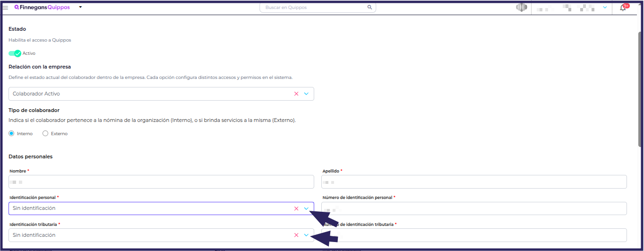Viewport: 644px width, 251px height.
Task: Open the hamburger navigation menu
Action: click(6, 8)
